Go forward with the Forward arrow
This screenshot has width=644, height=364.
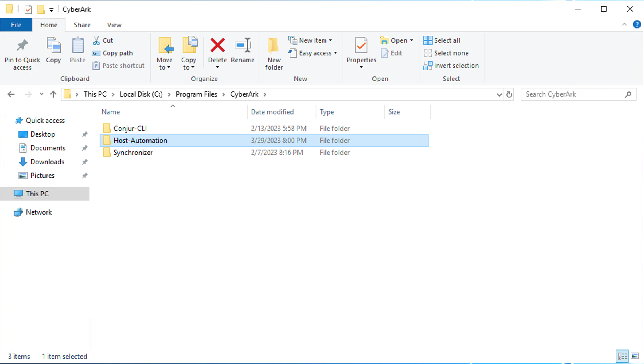click(28, 94)
